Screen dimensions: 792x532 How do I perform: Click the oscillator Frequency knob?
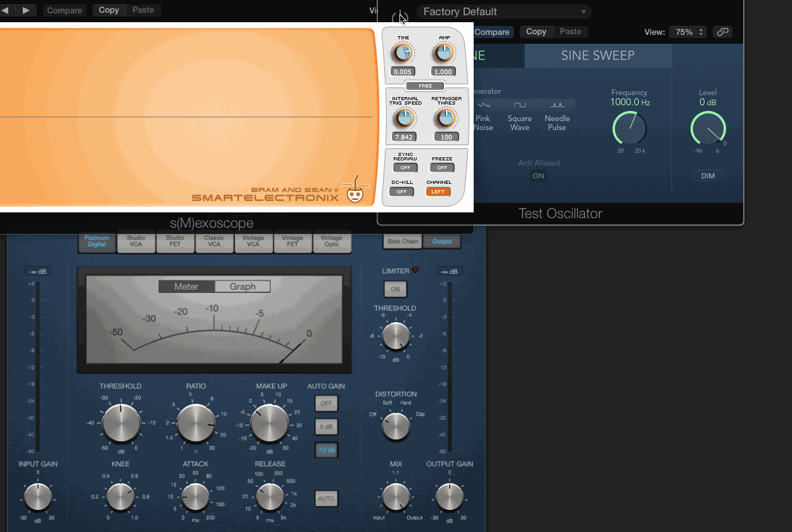pyautogui.click(x=630, y=129)
